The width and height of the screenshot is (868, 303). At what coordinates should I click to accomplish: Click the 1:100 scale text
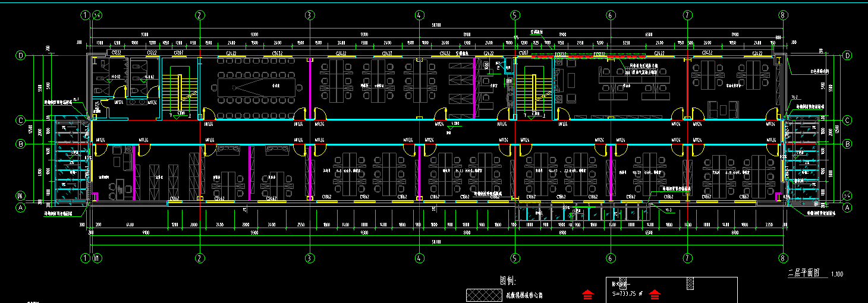click(837, 274)
